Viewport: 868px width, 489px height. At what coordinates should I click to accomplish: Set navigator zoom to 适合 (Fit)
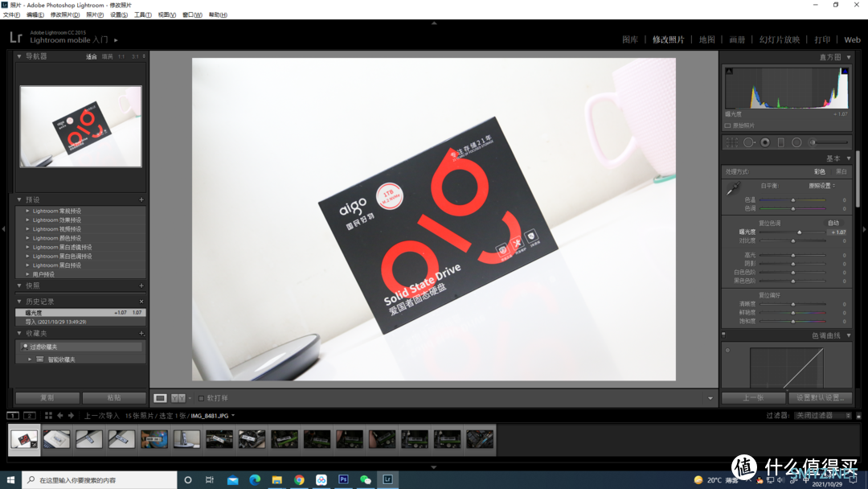tap(92, 56)
